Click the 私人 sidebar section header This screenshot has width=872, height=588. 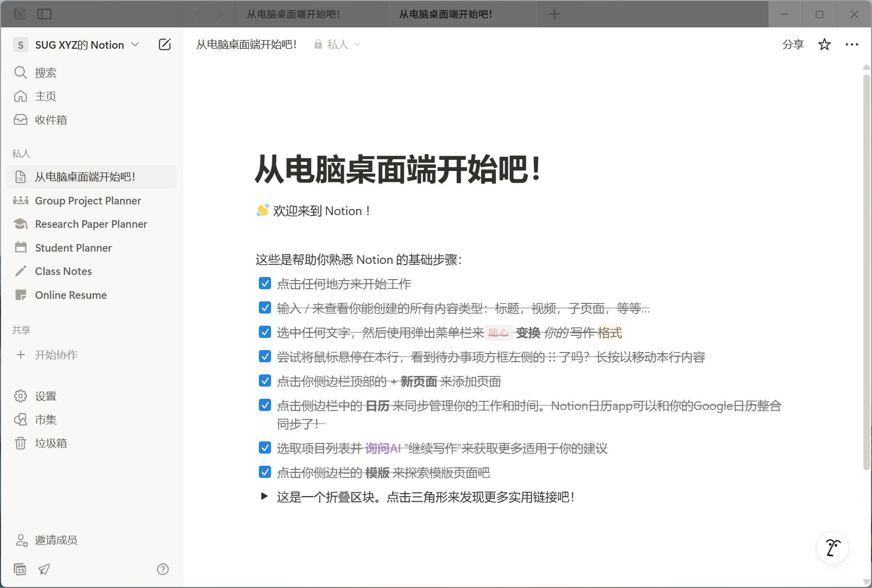[x=21, y=154]
